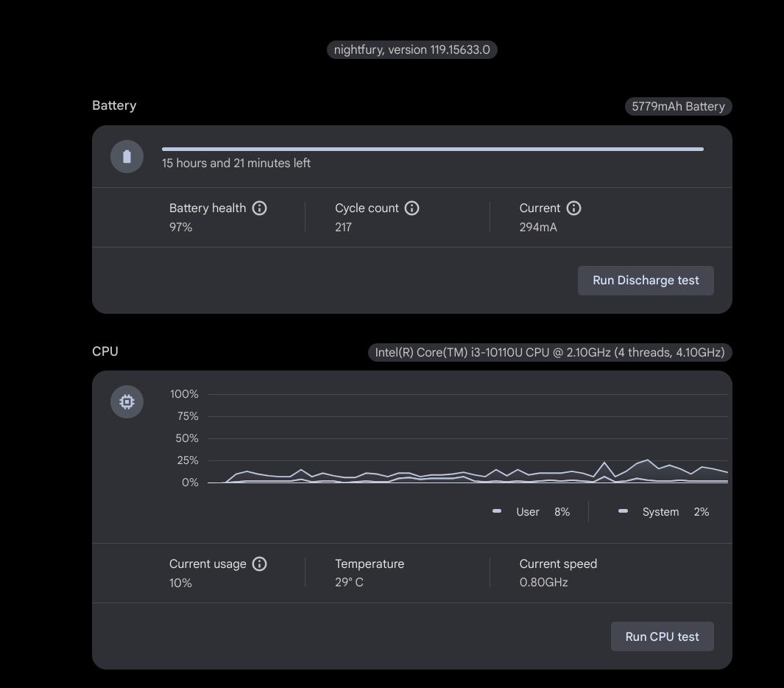Start the CPU test
Viewport: 784px width, 688px height.
coord(662,637)
